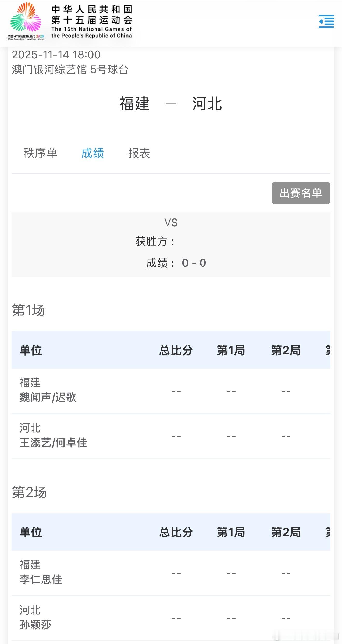Select the 王添艺/何卓佳 pair row
This screenshot has width=342, height=644.
pyautogui.click(x=171, y=436)
